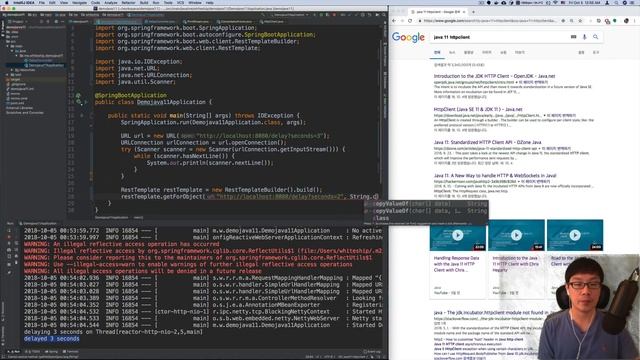Click Wi-Fi icon in macOS menu bar

[x=555, y=2]
